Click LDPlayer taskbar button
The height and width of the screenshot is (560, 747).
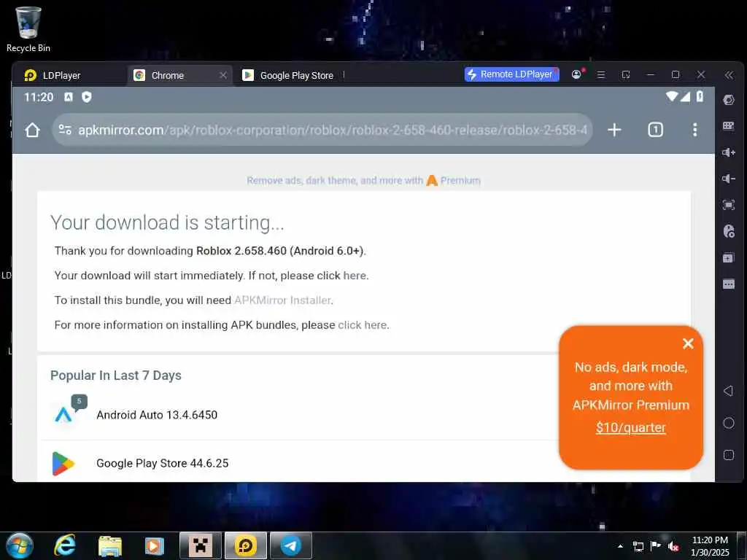[x=246, y=545]
